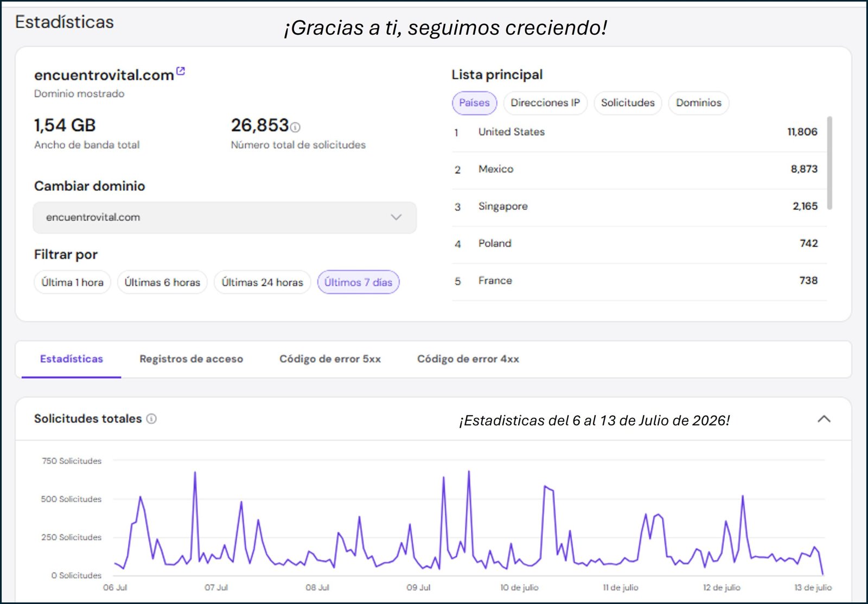Click info icon beside Solicitudes totales

click(x=152, y=419)
